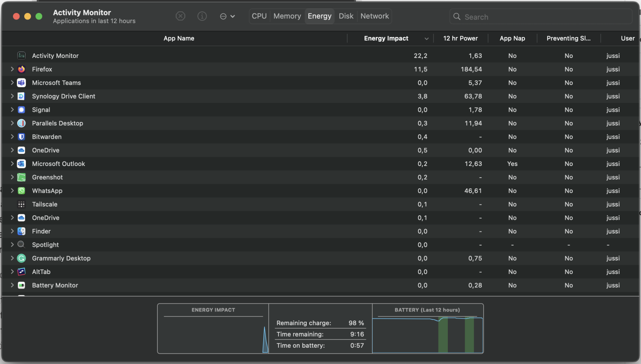Click the Battery Monitor icon
This screenshot has height=364, width=641.
pyautogui.click(x=21, y=285)
